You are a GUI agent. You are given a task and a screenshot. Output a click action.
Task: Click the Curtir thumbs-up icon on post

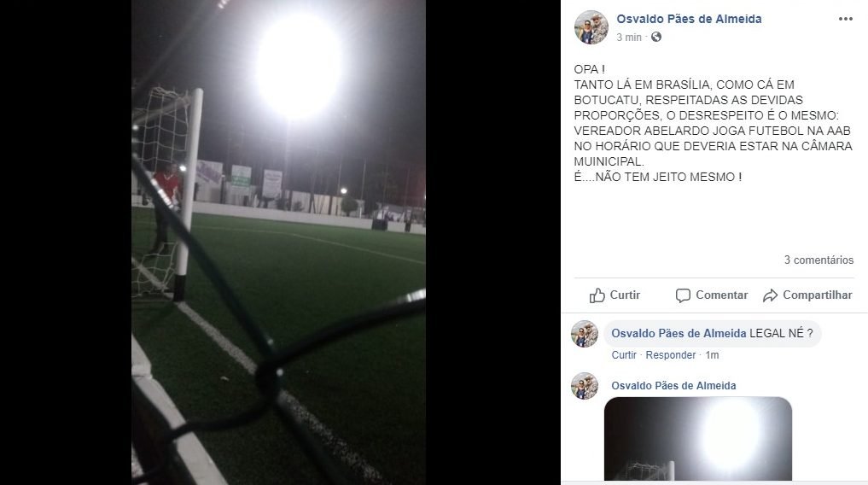click(597, 295)
